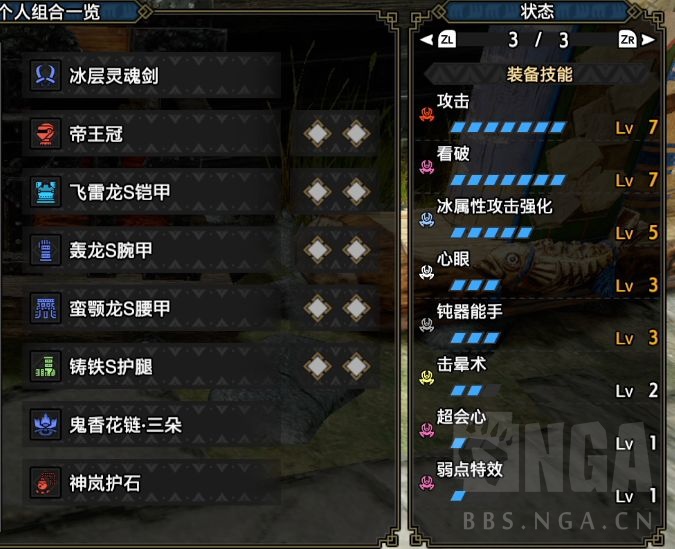This screenshot has width=675, height=549.
Task: Select the 飞雷龙S铠甲 chest armor icon
Action: coord(45,192)
